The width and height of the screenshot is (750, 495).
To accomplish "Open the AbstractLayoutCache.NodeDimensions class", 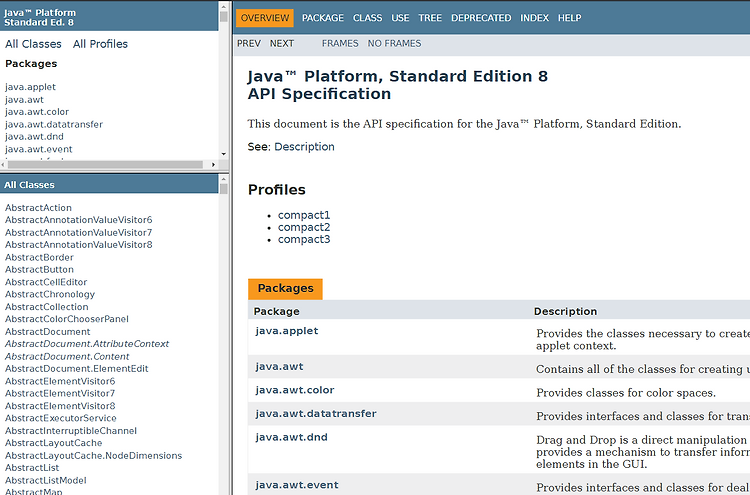I will [x=93, y=456].
